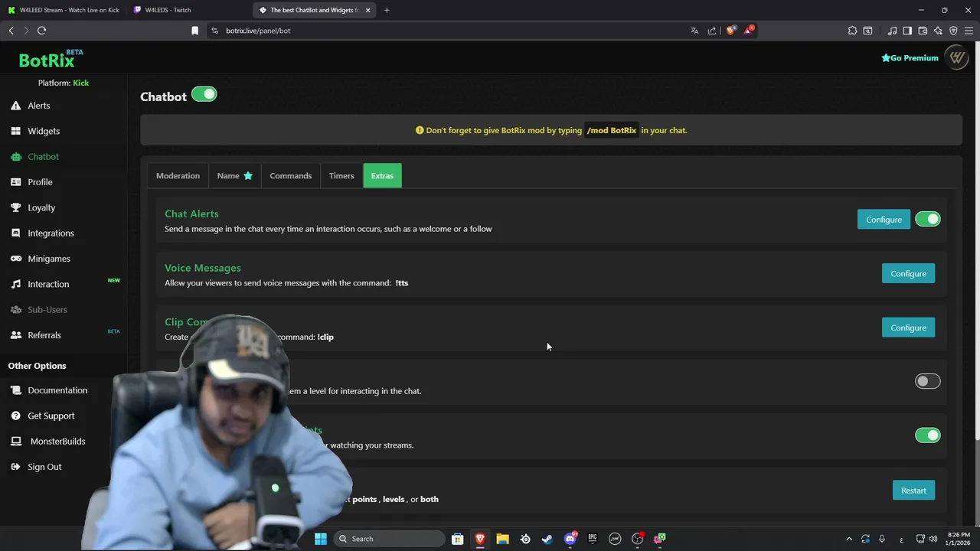Open File Explorer from the taskbar
Viewport: 980px width, 551px height.
point(502,539)
